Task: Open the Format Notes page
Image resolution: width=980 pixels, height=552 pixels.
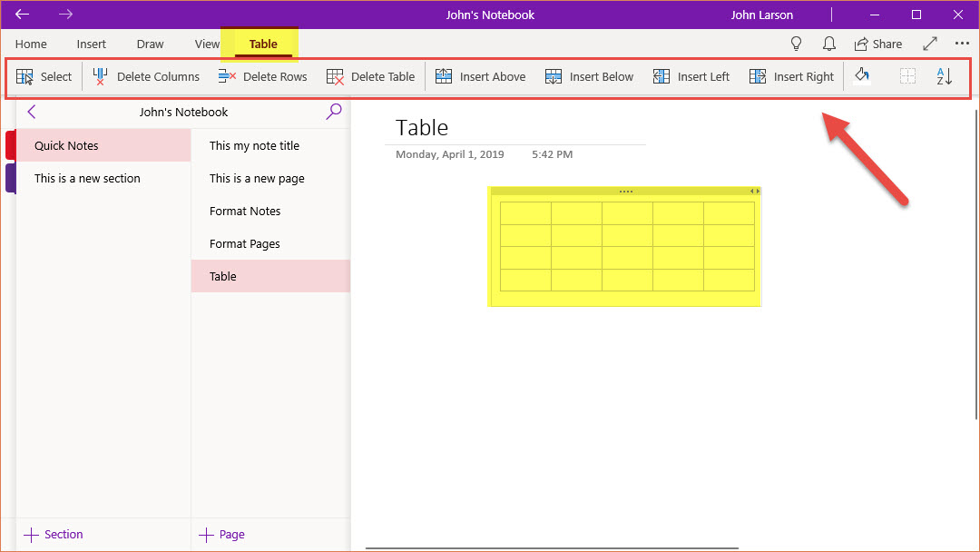Action: point(245,212)
